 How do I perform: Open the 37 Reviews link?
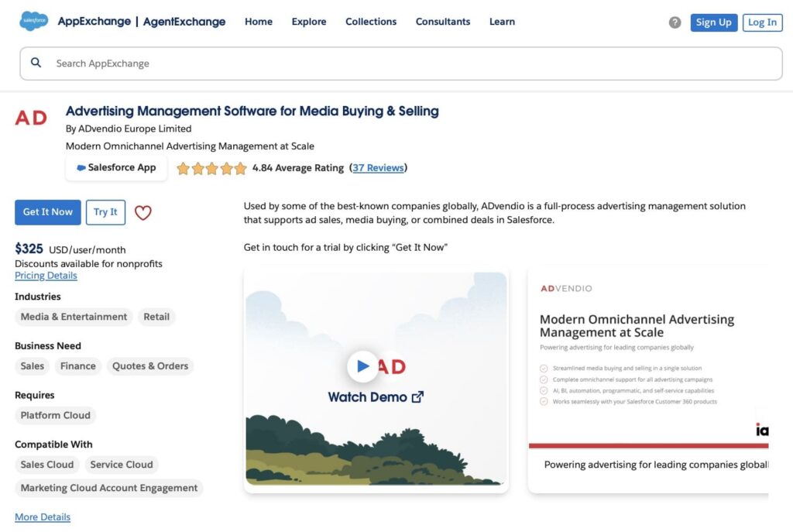(378, 168)
